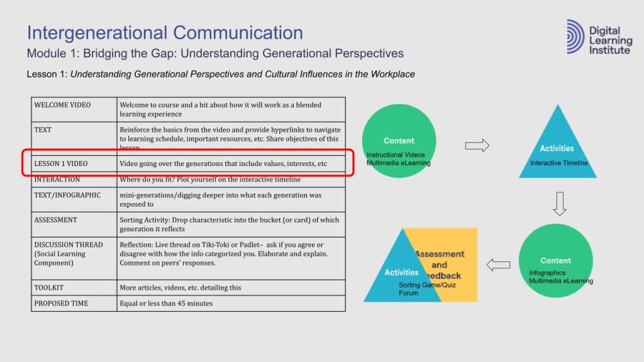
Task: Click the left-pointing arrow toward Assessment and Feedback
Action: 499,265
